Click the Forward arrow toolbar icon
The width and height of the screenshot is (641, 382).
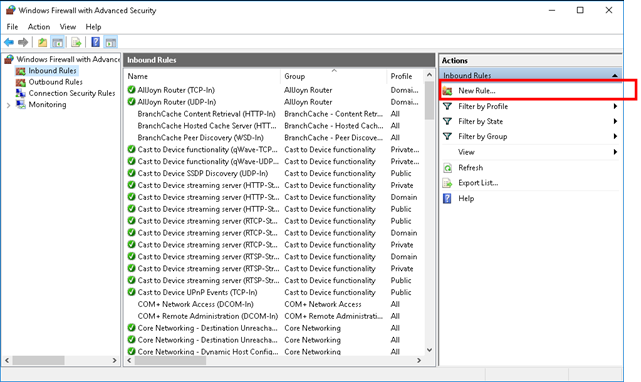tap(23, 42)
